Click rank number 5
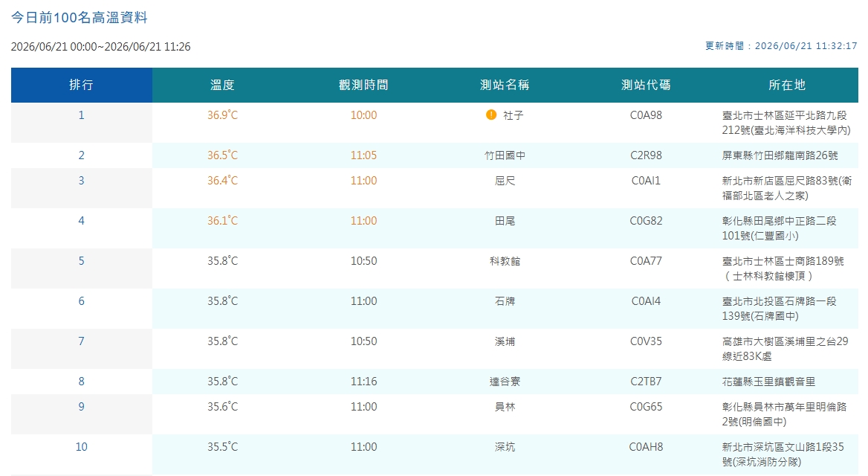The image size is (868, 476). tap(82, 261)
